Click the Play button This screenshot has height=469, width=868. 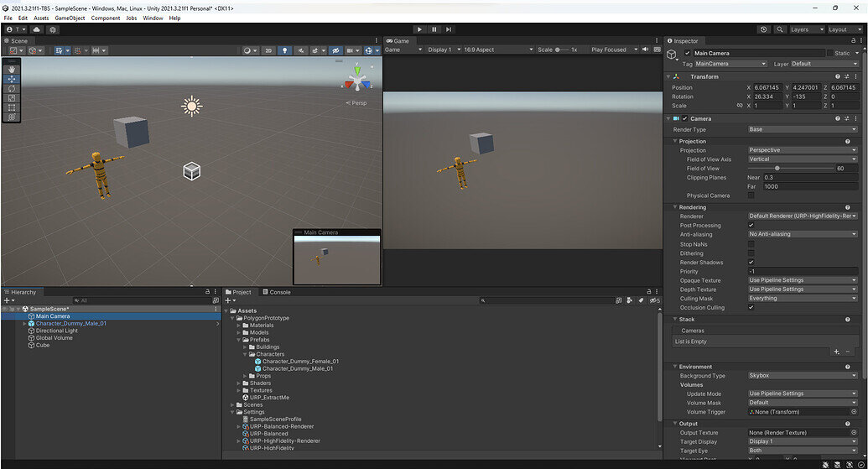pos(419,29)
